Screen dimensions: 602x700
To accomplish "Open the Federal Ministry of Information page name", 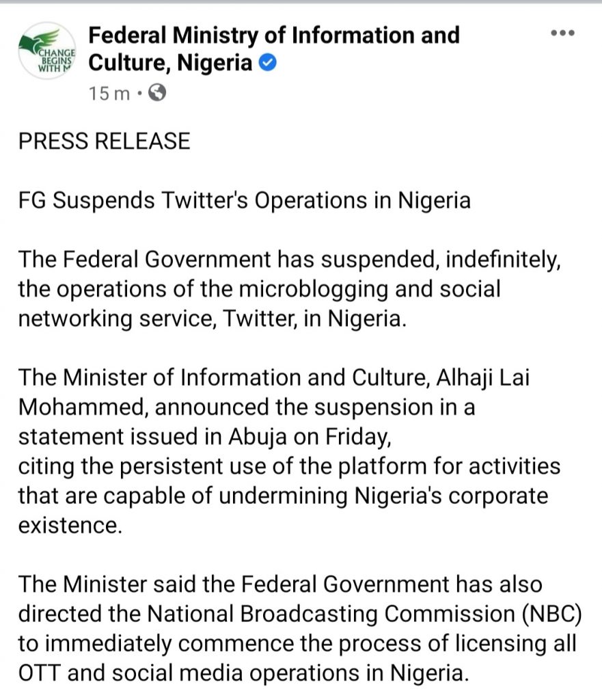I will click(x=273, y=49).
